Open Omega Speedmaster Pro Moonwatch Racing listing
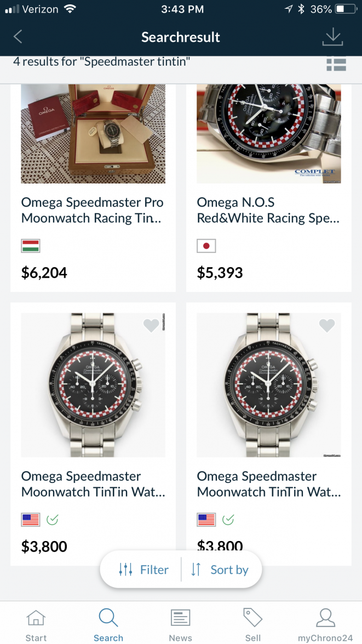This screenshot has height=644, width=362. [93, 210]
